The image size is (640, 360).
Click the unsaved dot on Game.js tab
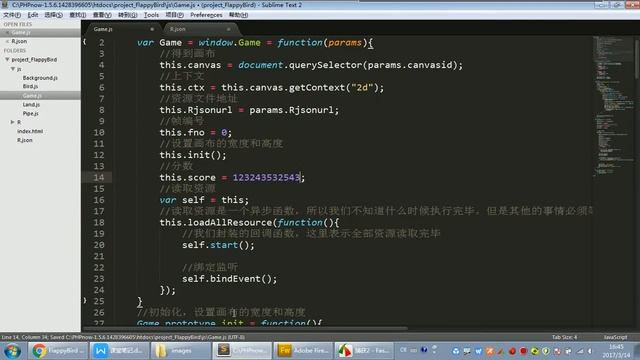(152, 29)
